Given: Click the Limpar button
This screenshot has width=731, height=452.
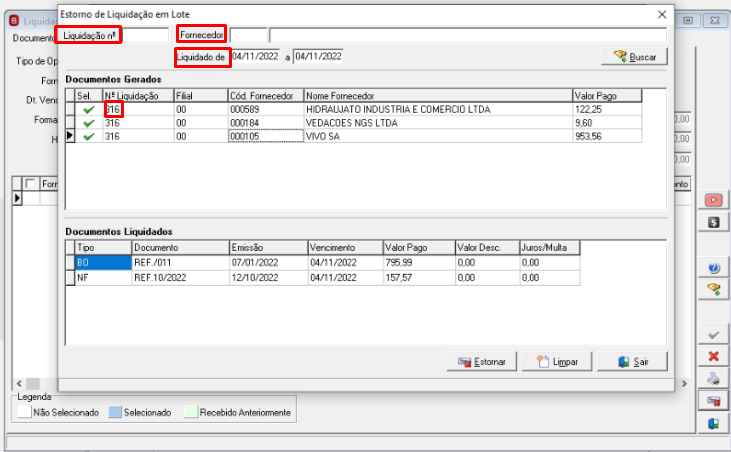Looking at the screenshot, I should point(557,362).
